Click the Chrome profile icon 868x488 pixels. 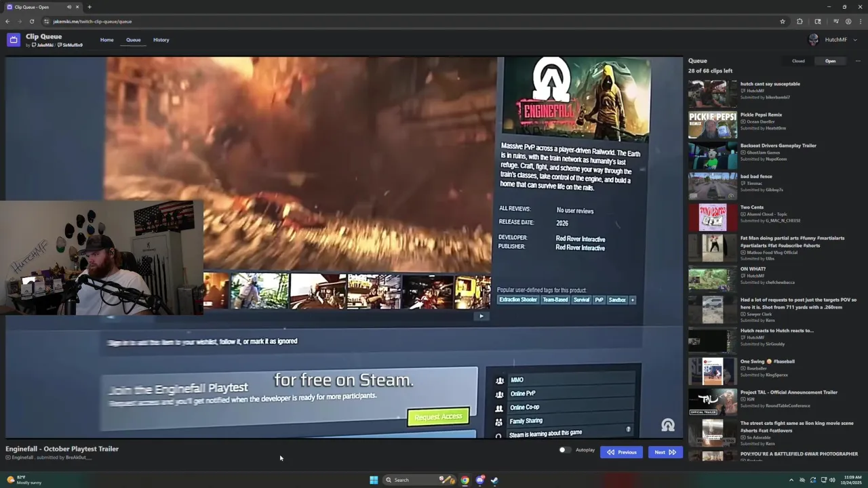click(x=848, y=21)
